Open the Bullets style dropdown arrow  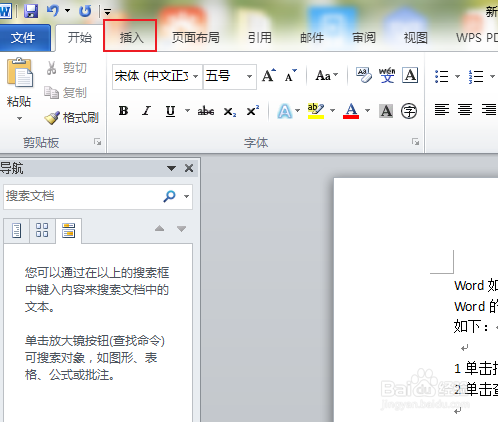[x=457, y=76]
